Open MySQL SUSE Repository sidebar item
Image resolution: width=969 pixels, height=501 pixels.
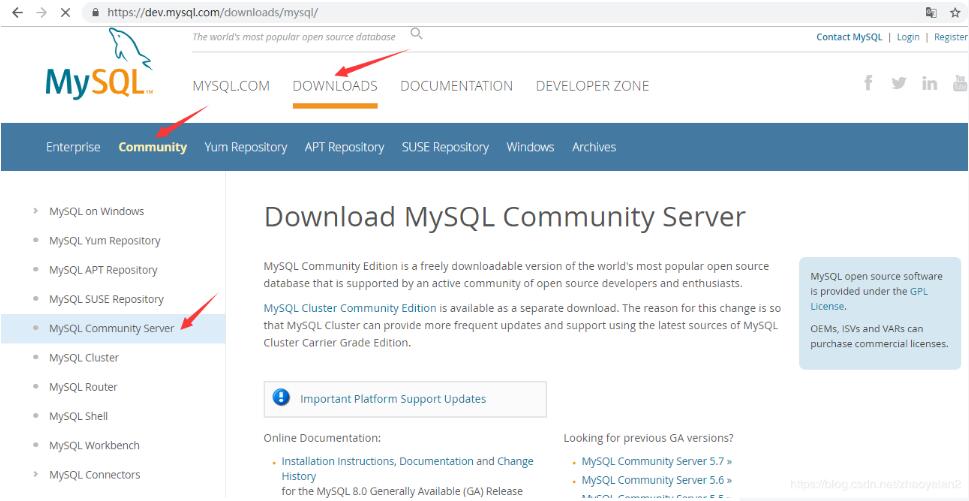(106, 299)
